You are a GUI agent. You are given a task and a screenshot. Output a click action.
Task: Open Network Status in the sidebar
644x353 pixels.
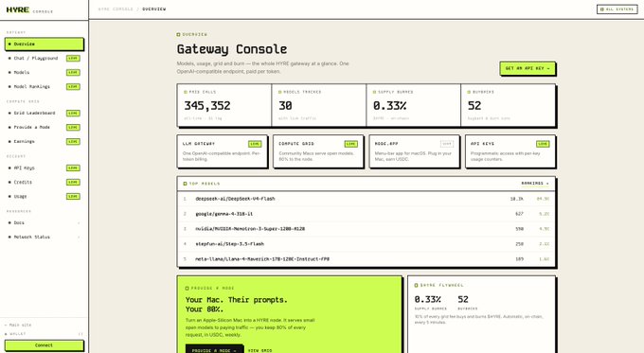(x=45, y=237)
